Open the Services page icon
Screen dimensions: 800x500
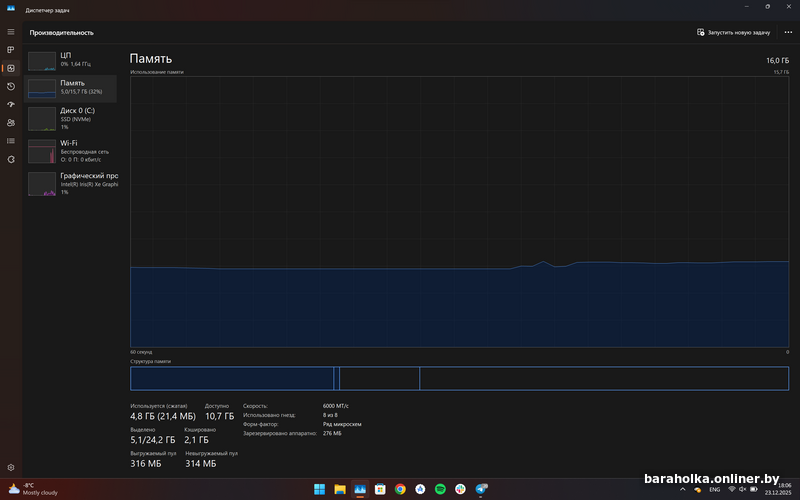[11, 159]
